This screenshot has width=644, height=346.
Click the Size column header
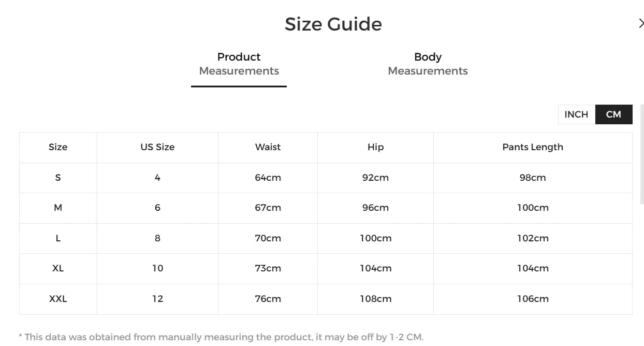[58, 147]
